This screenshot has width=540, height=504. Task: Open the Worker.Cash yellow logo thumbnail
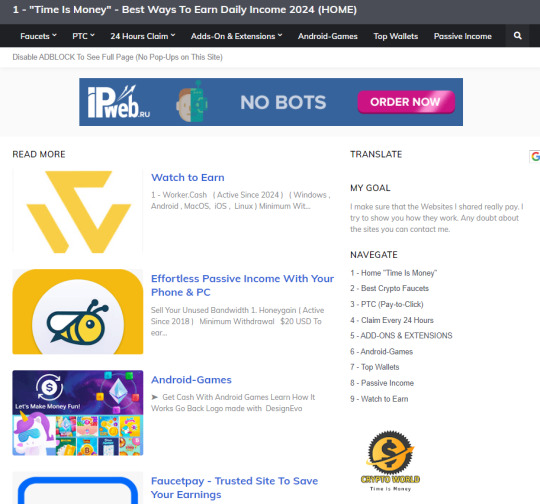point(78,211)
